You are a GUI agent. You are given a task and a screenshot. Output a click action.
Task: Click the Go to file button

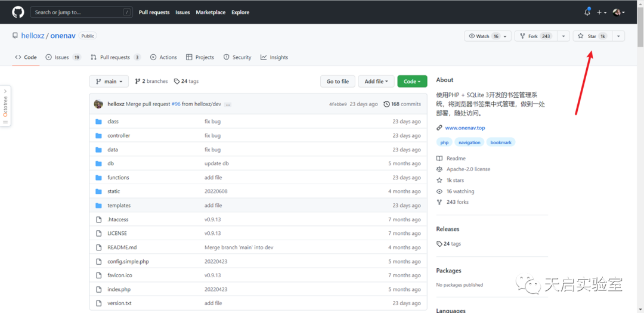coord(338,81)
